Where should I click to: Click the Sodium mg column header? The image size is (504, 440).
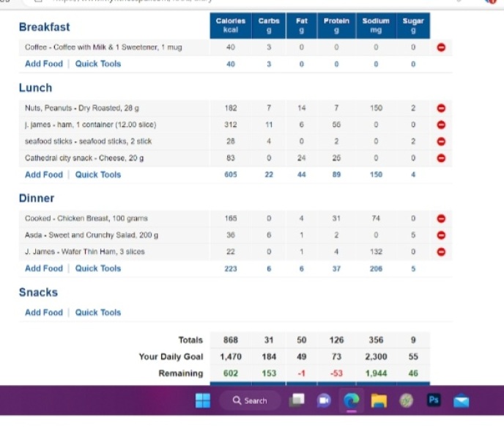pos(376,26)
